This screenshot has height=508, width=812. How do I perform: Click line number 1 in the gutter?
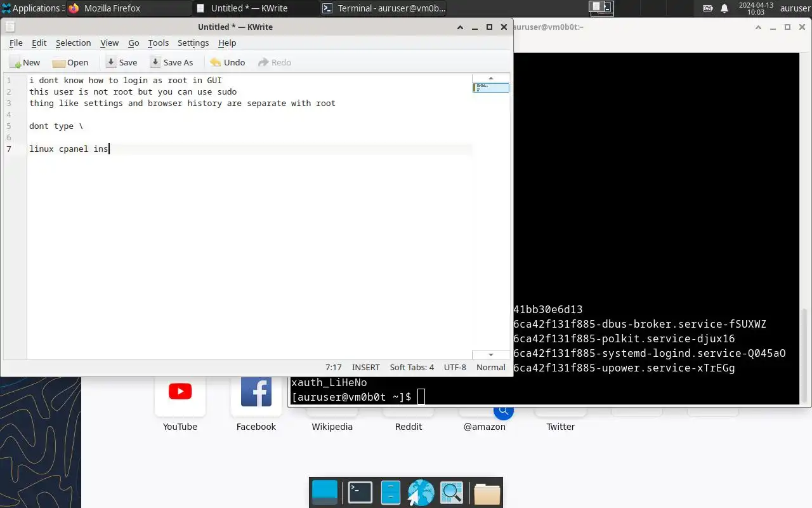tap(9, 80)
